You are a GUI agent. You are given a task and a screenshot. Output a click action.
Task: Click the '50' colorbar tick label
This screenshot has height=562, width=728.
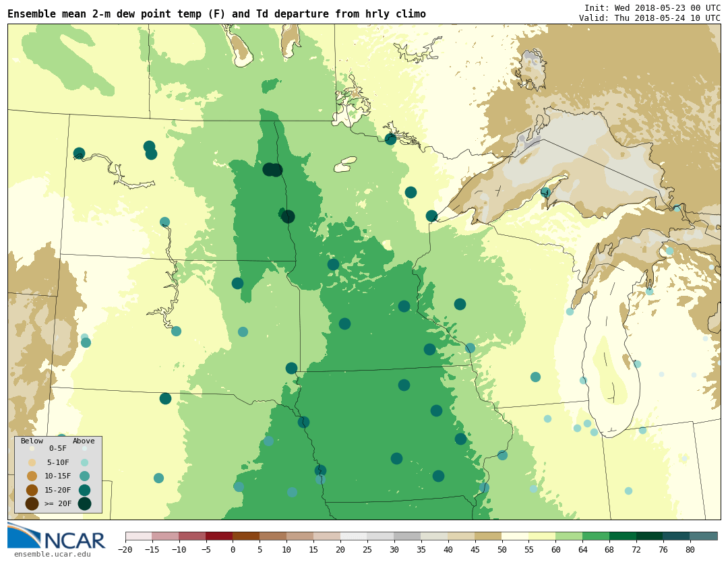(x=502, y=549)
